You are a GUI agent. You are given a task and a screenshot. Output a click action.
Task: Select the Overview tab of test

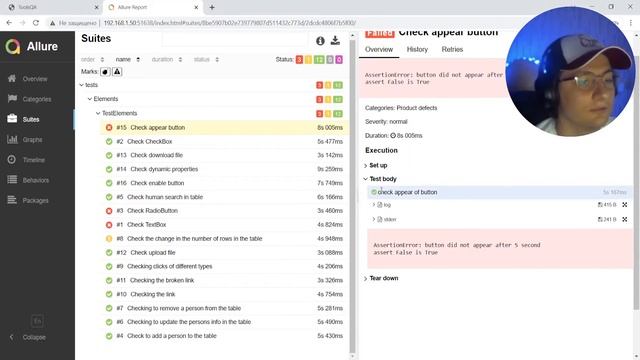coord(379,49)
